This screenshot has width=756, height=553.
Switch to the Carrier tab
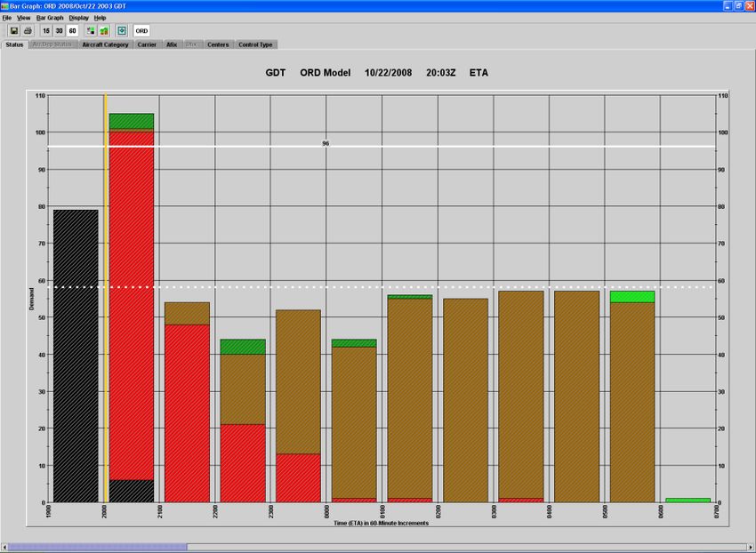[147, 44]
